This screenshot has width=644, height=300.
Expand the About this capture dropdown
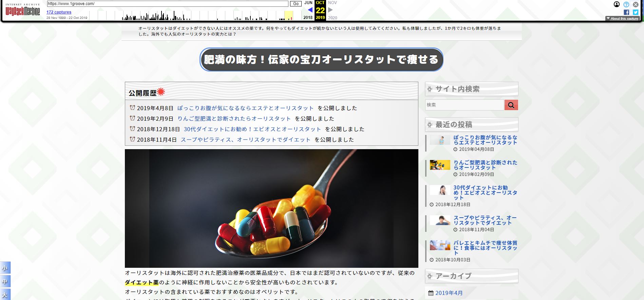(x=622, y=19)
